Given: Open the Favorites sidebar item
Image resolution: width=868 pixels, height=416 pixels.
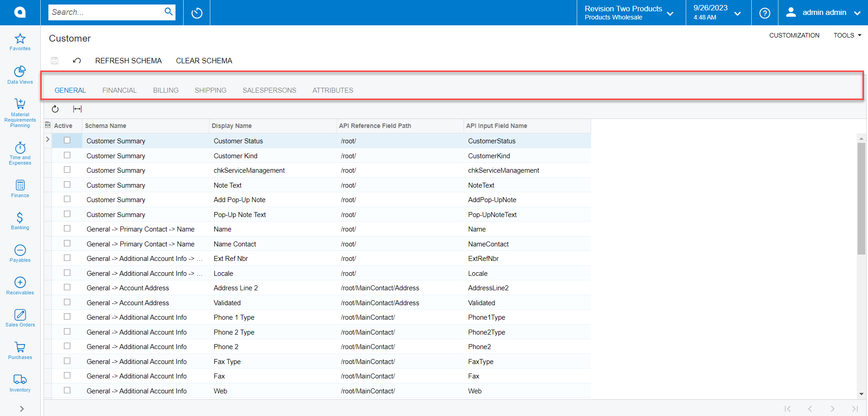Looking at the screenshot, I should 19,42.
